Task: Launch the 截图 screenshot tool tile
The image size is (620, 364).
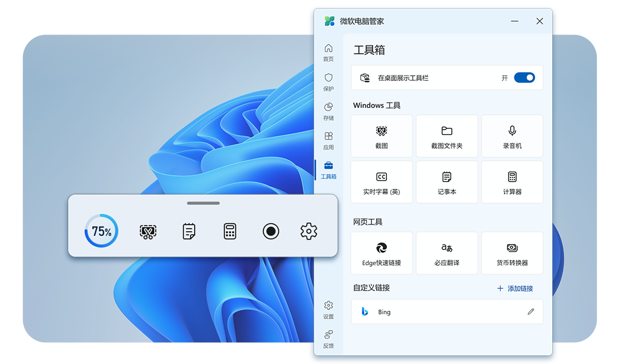Action: tap(382, 136)
